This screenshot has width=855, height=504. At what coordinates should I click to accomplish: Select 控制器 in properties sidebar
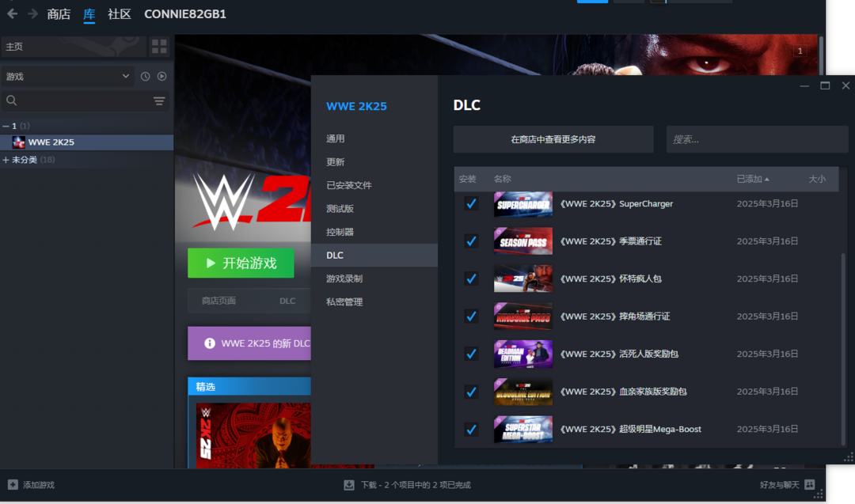(374, 232)
